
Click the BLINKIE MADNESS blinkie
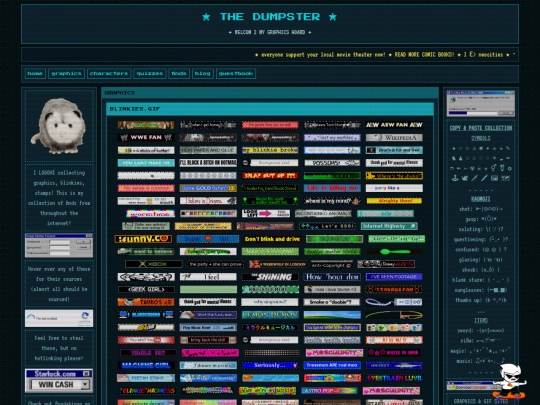point(148,391)
